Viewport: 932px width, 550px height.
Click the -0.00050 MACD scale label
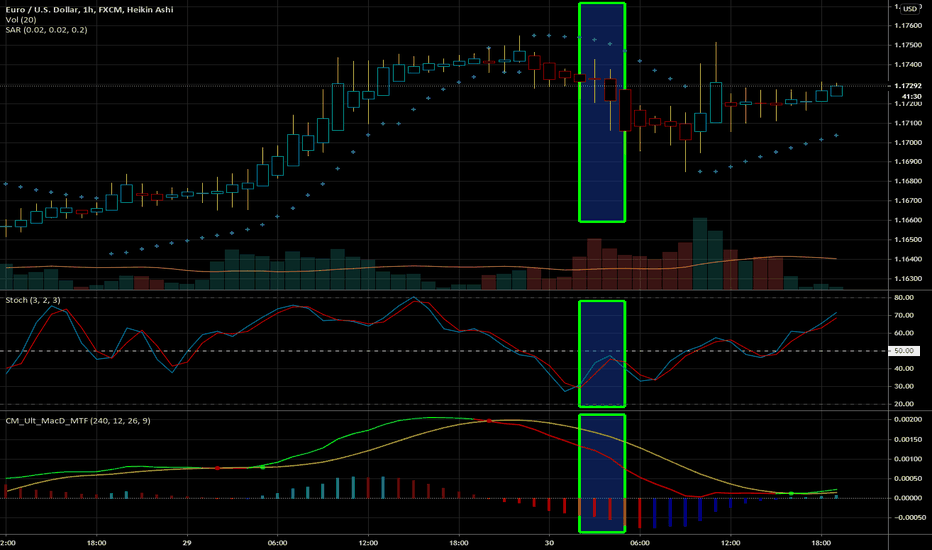908,517
